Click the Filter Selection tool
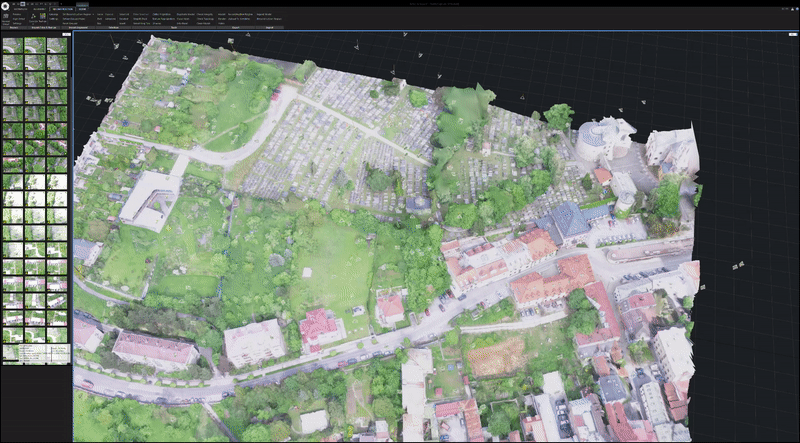The height and width of the screenshot is (443, 800). (140, 14)
